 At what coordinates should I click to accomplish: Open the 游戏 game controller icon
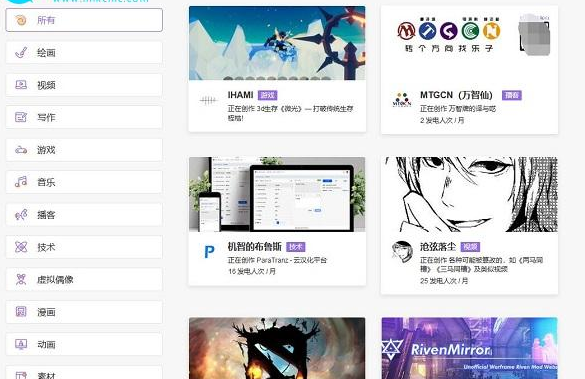pyautogui.click(x=21, y=150)
